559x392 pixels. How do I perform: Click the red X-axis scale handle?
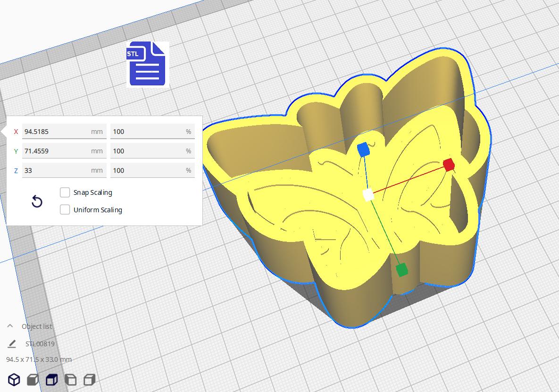pos(449,165)
